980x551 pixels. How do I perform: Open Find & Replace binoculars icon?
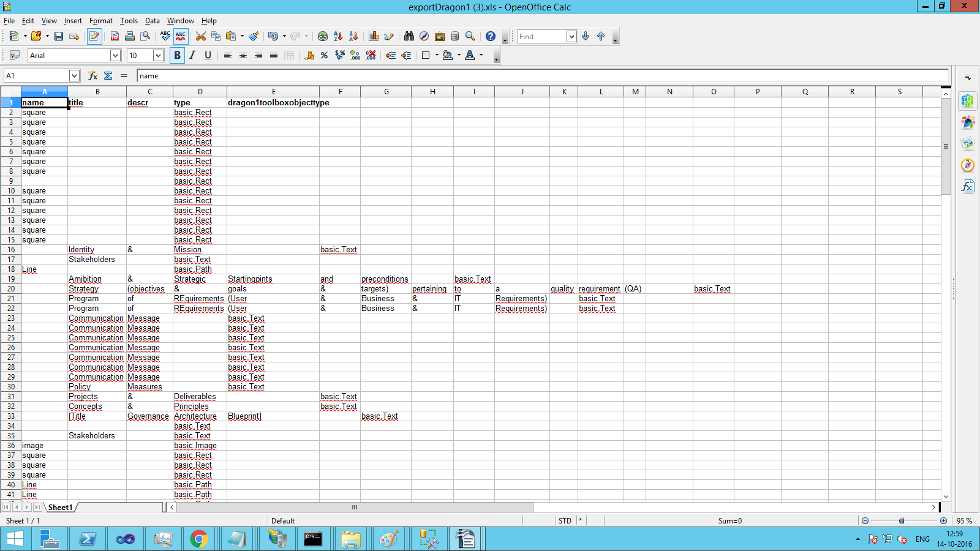click(x=409, y=37)
